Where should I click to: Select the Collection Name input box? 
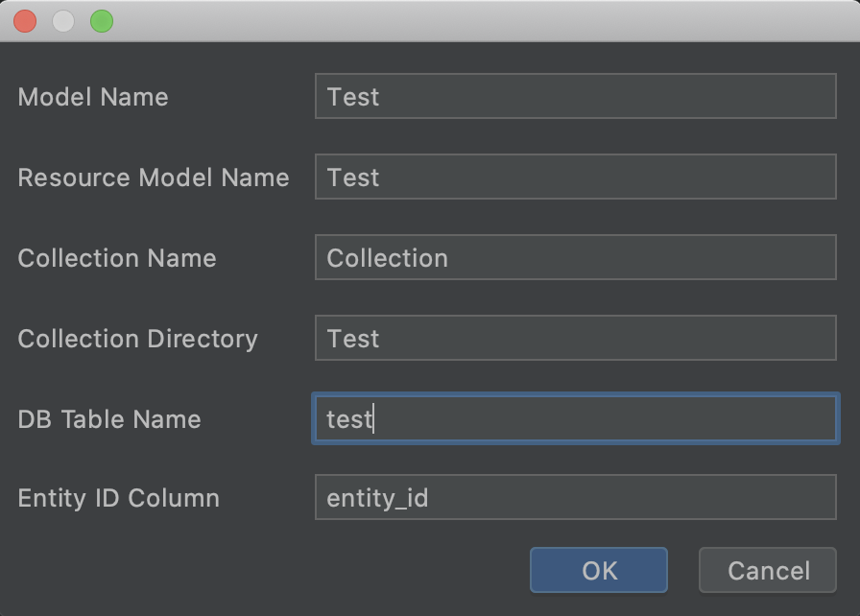[575, 258]
